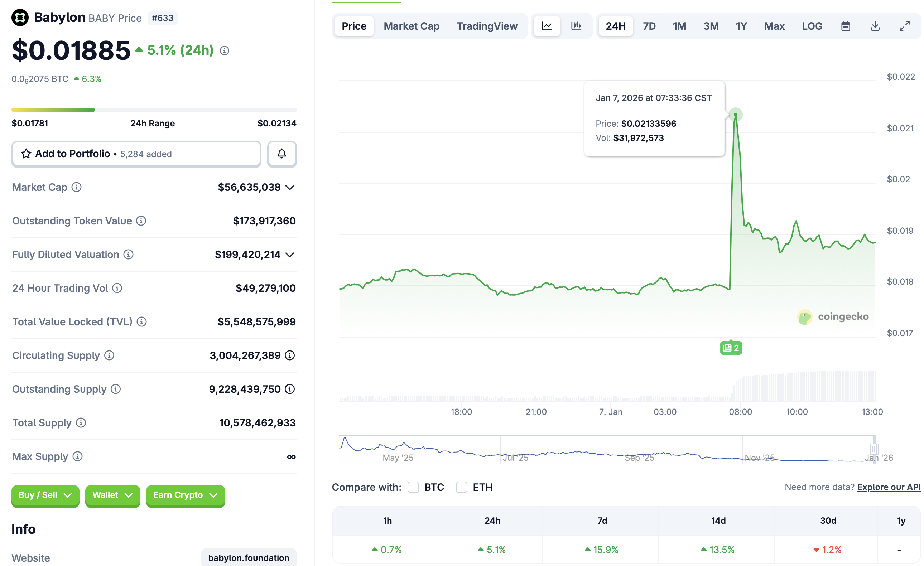Viewport: 924px width, 566px height.
Task: Open Explore our API link
Action: pos(889,487)
